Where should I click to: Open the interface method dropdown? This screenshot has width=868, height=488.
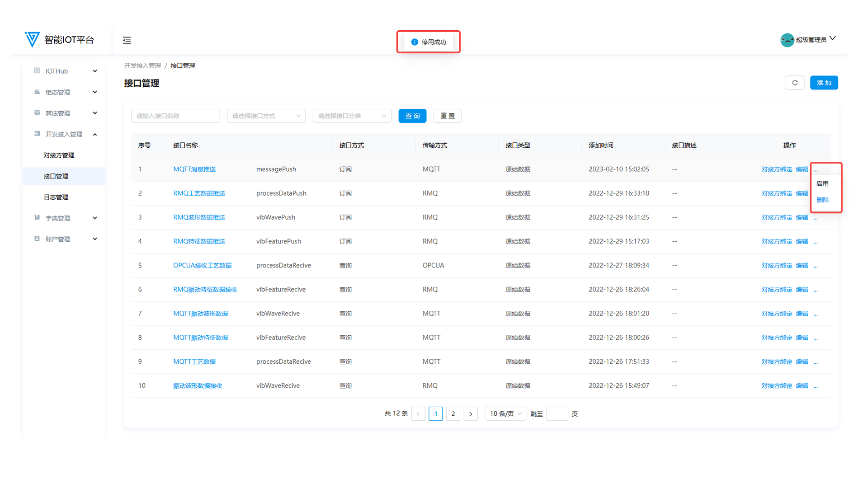tap(266, 116)
